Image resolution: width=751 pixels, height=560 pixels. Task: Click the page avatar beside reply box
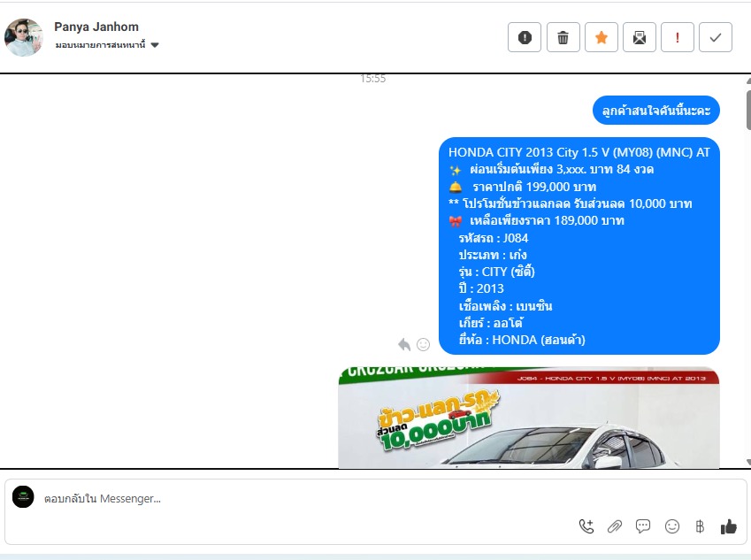[23, 497]
